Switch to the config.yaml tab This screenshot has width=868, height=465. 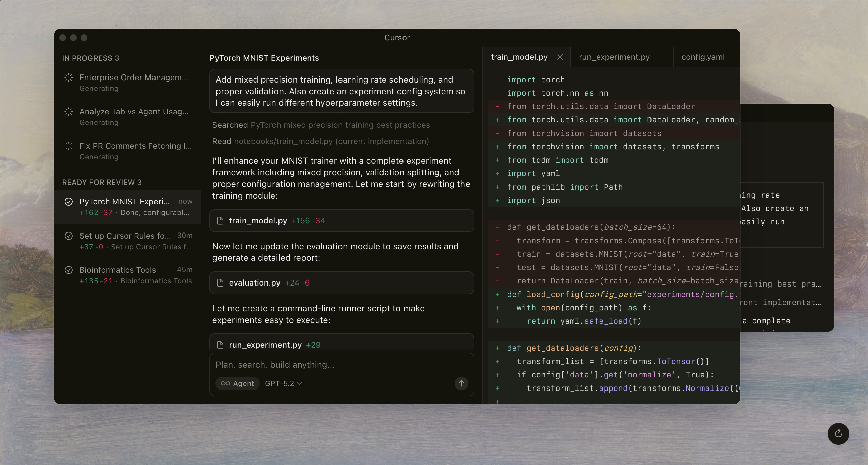coord(702,57)
